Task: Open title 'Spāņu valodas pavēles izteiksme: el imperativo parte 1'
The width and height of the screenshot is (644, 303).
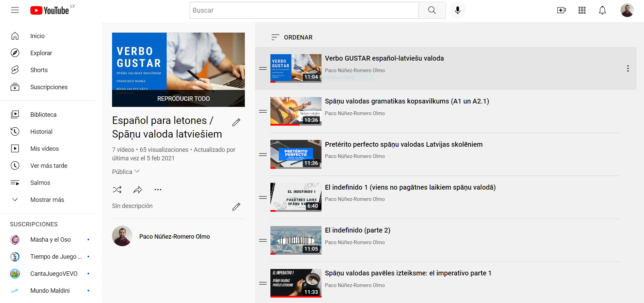Action: click(408, 273)
